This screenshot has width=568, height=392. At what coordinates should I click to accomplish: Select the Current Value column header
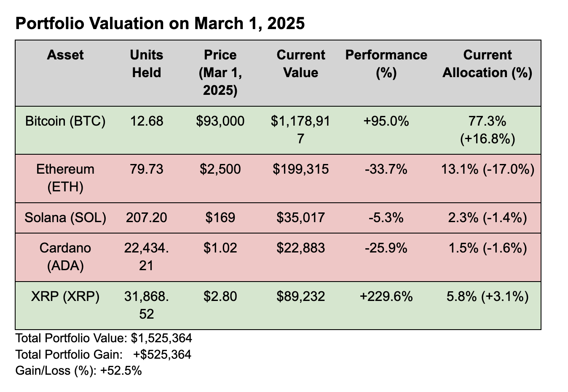pos(300,64)
